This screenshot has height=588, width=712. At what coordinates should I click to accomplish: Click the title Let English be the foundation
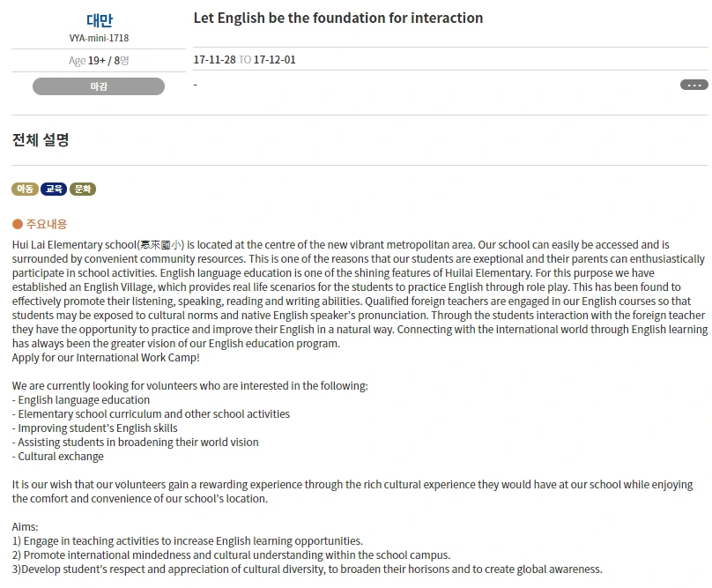[x=338, y=19]
